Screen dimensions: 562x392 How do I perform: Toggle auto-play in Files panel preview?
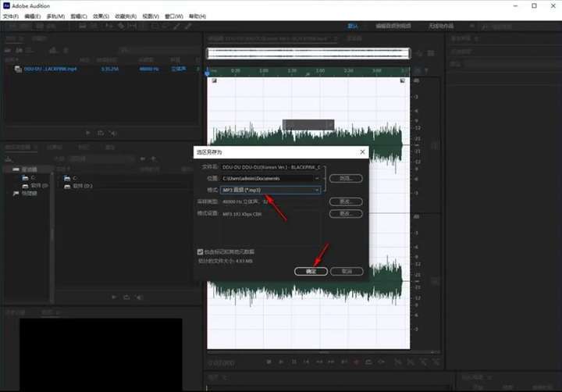coord(113,133)
